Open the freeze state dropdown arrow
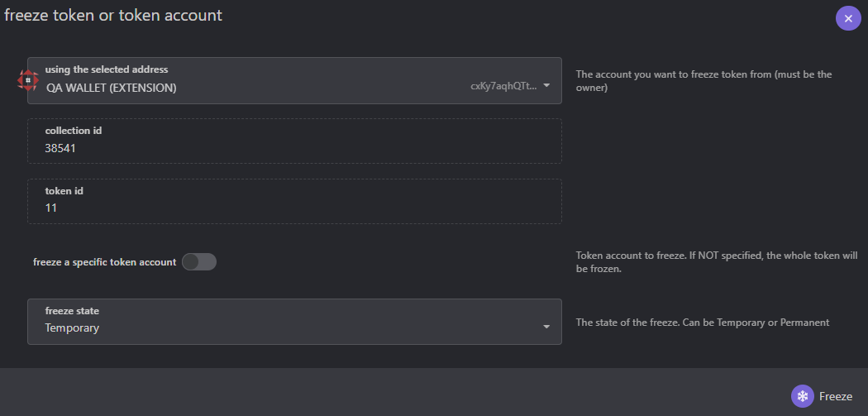This screenshot has width=868, height=416. point(546,327)
